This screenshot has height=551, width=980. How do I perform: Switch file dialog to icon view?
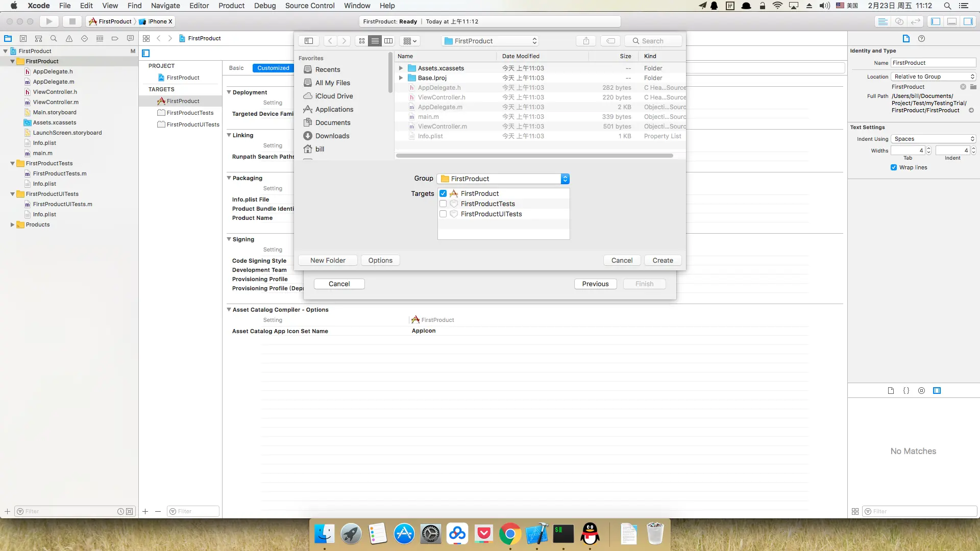pos(362,41)
